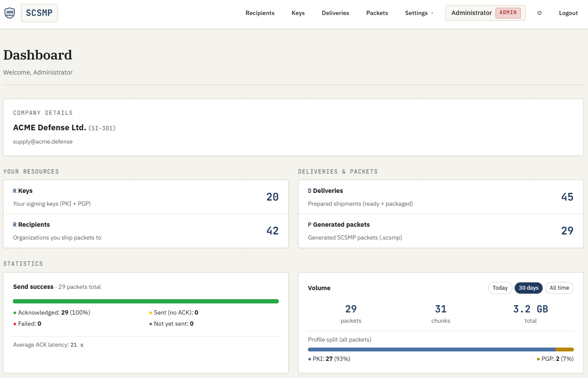
Task: Click the red Failed status dot
Action: click(x=15, y=324)
